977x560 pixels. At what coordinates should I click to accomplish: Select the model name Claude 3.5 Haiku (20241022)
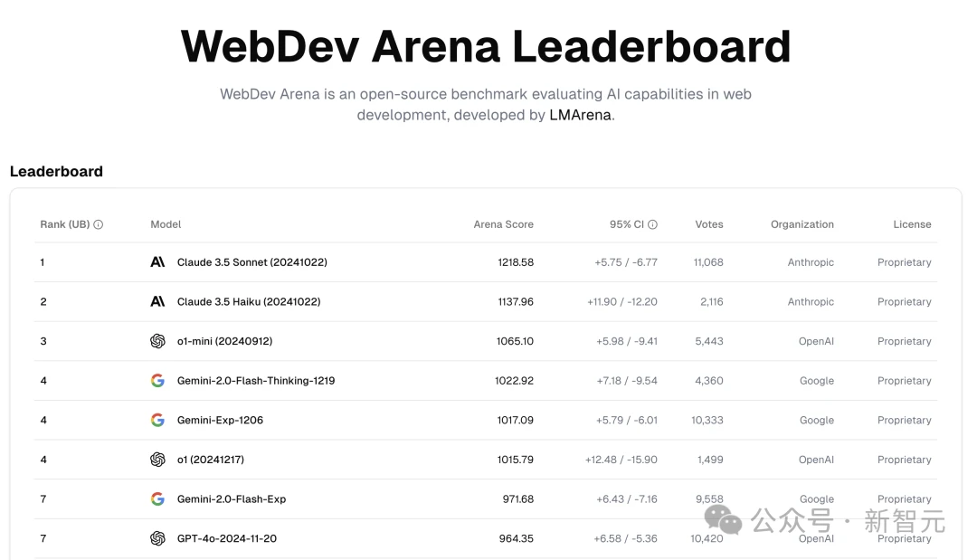pyautogui.click(x=249, y=301)
